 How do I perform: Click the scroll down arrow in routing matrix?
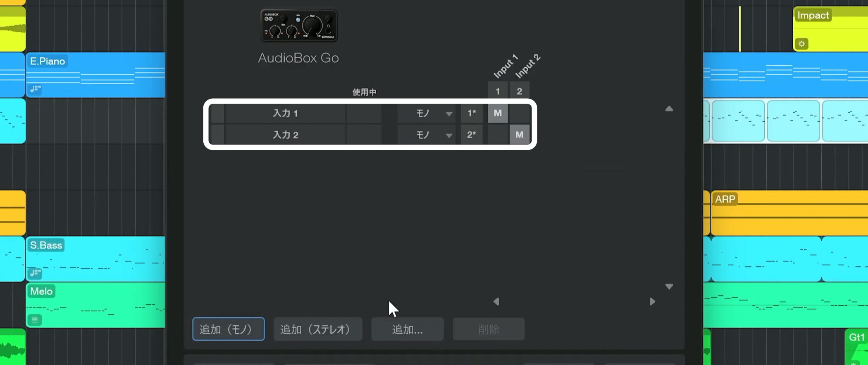click(669, 286)
